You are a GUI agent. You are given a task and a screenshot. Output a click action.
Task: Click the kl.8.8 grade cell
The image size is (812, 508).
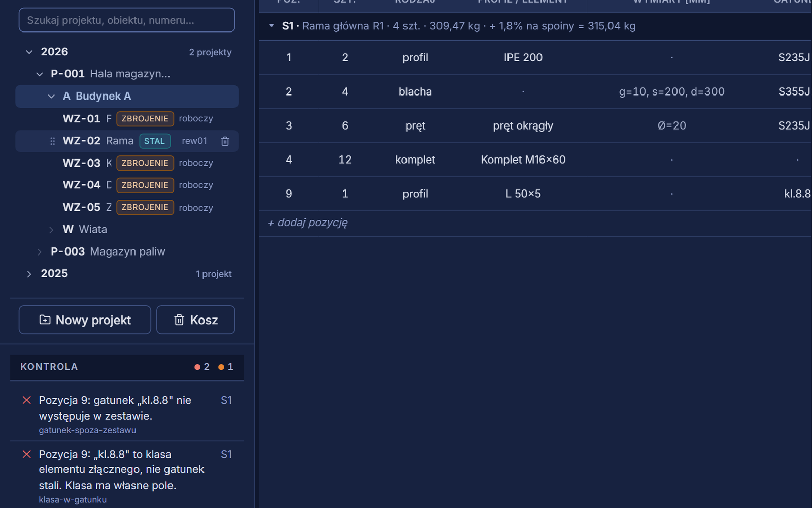(x=797, y=194)
